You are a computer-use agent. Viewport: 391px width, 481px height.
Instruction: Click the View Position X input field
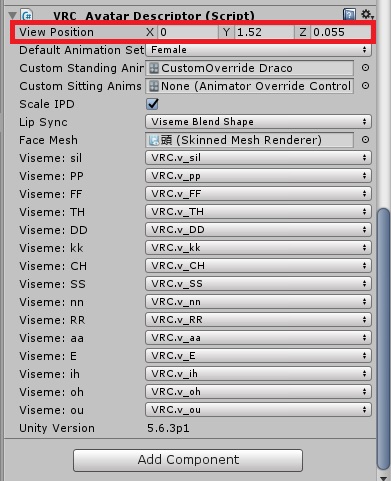click(x=188, y=32)
